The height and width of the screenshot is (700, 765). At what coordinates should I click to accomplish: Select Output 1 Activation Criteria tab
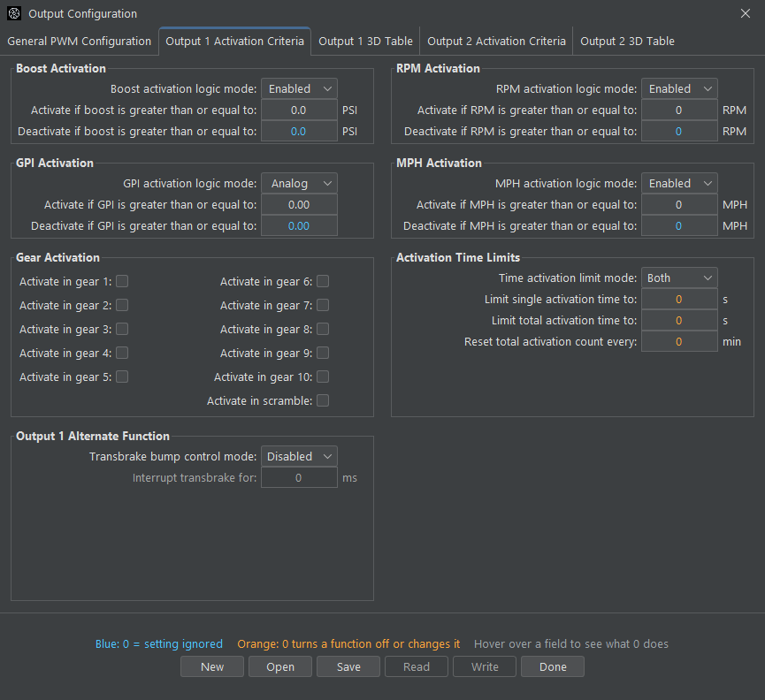point(234,42)
